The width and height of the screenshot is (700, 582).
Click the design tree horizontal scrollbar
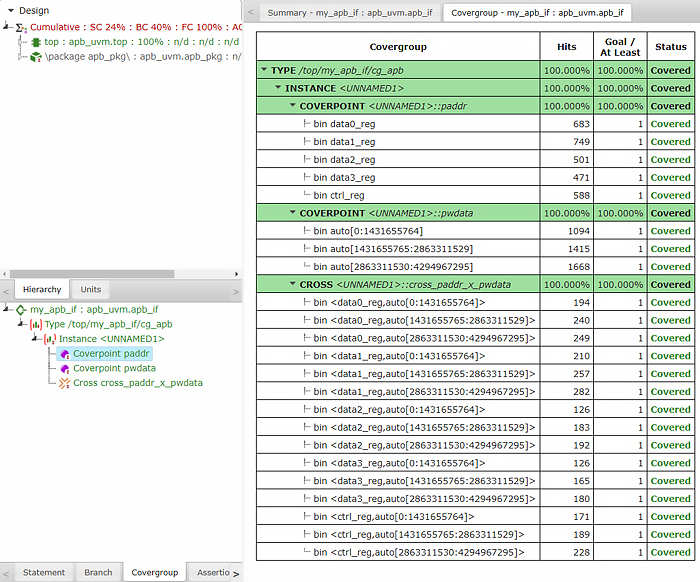(x=92, y=274)
